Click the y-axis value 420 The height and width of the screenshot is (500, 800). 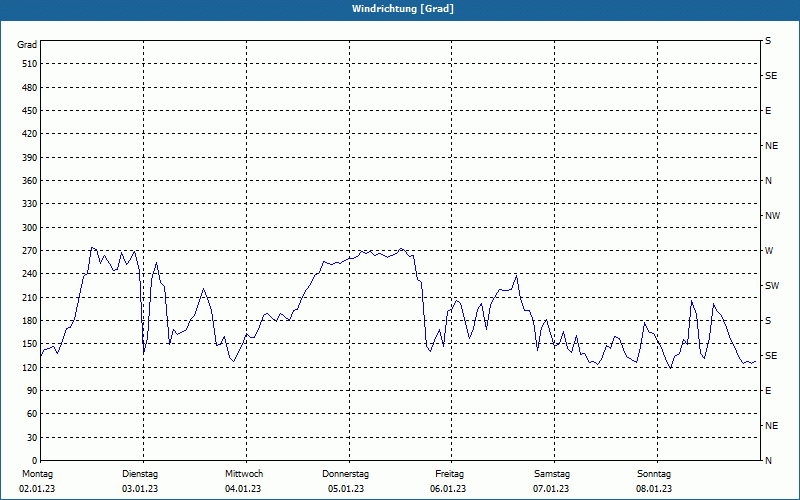click(x=30, y=134)
